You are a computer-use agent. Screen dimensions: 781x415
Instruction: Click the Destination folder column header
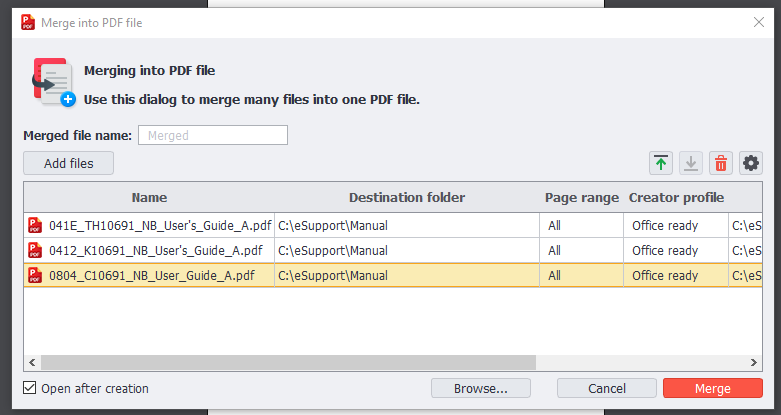(407, 197)
